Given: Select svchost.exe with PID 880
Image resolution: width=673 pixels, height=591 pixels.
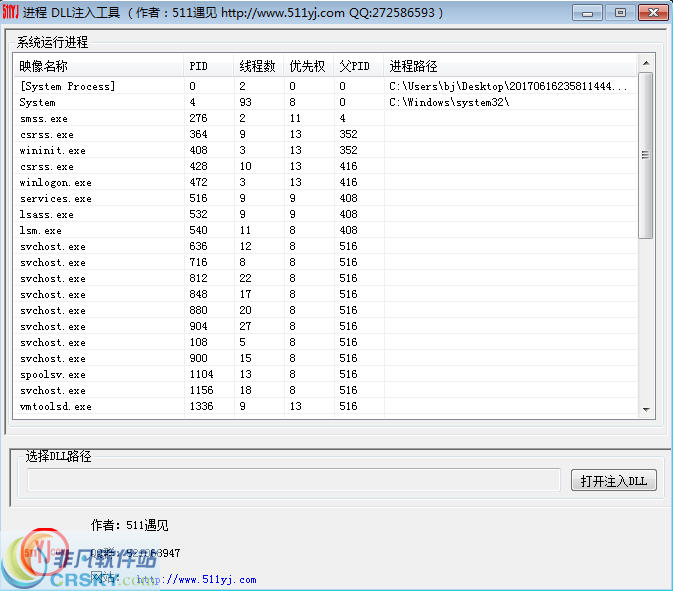Looking at the screenshot, I should coord(325,310).
